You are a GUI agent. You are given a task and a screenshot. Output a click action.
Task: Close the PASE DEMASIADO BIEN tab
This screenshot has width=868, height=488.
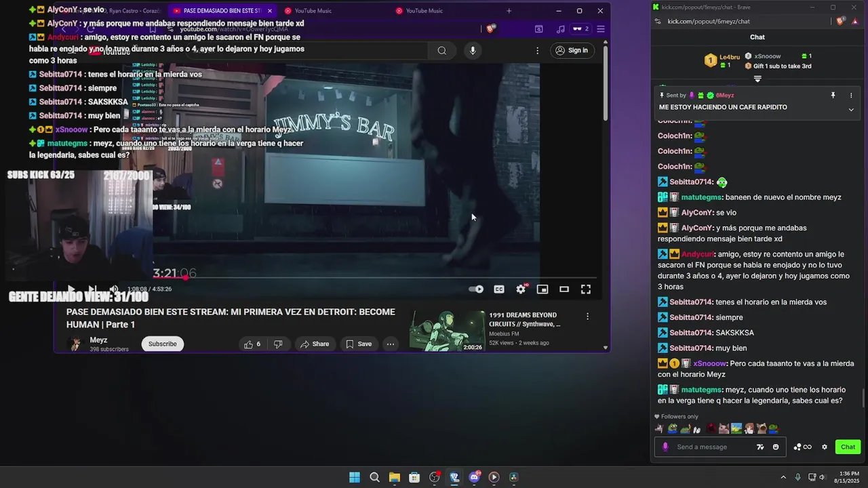[270, 11]
